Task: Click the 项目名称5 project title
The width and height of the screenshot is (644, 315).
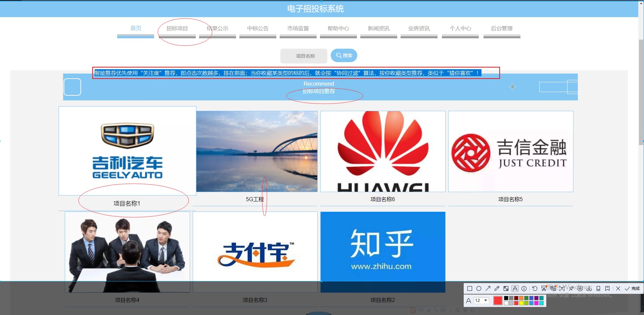Action: [x=510, y=199]
